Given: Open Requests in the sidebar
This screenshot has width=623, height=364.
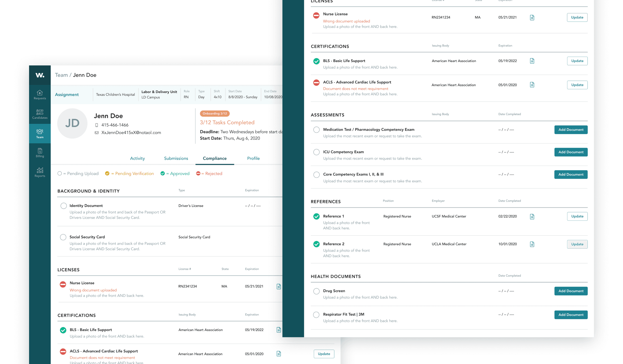Looking at the screenshot, I should tap(40, 95).
